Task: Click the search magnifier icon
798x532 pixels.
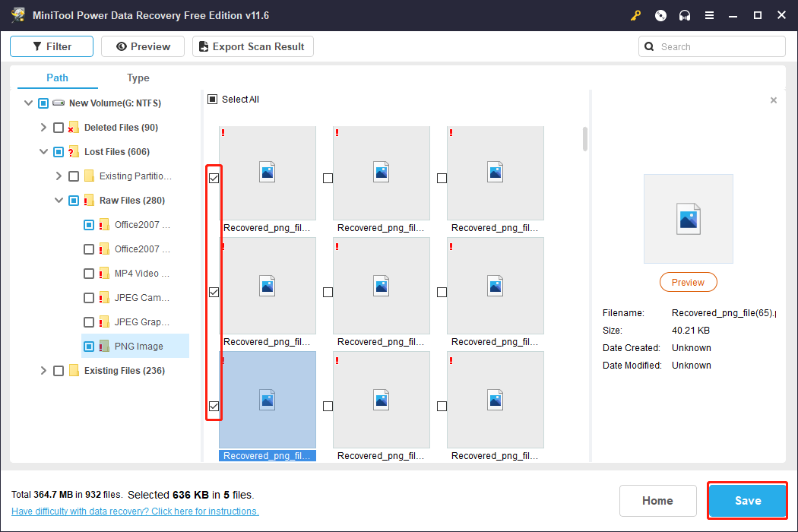Action: 649,46
